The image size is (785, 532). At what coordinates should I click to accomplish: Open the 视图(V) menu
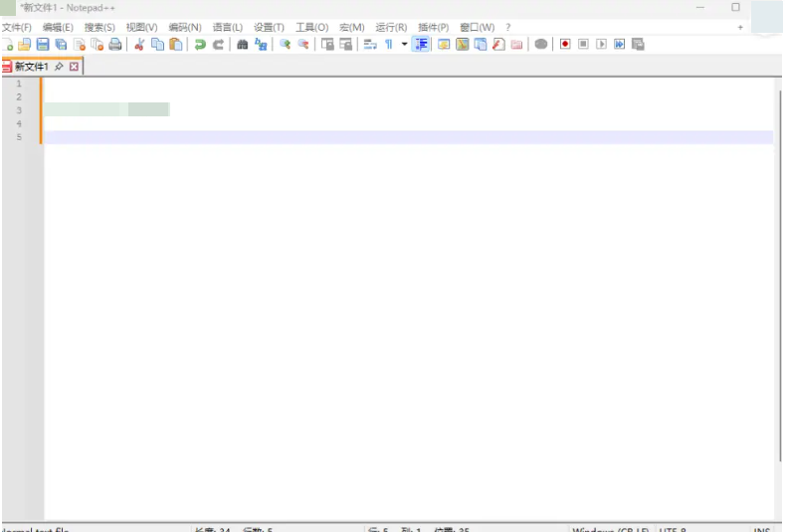(x=141, y=28)
